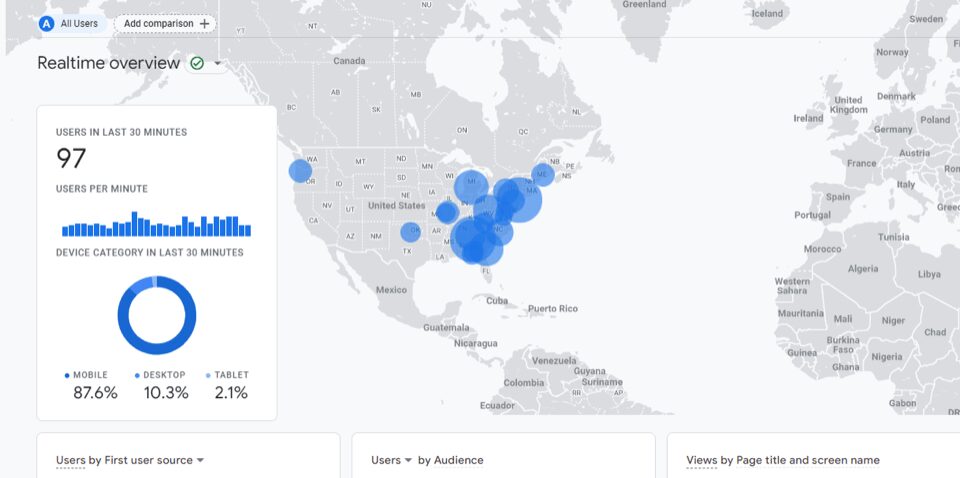This screenshot has height=478, width=960.
Task: Click the Puerto Rico map label
Action: coord(553,308)
